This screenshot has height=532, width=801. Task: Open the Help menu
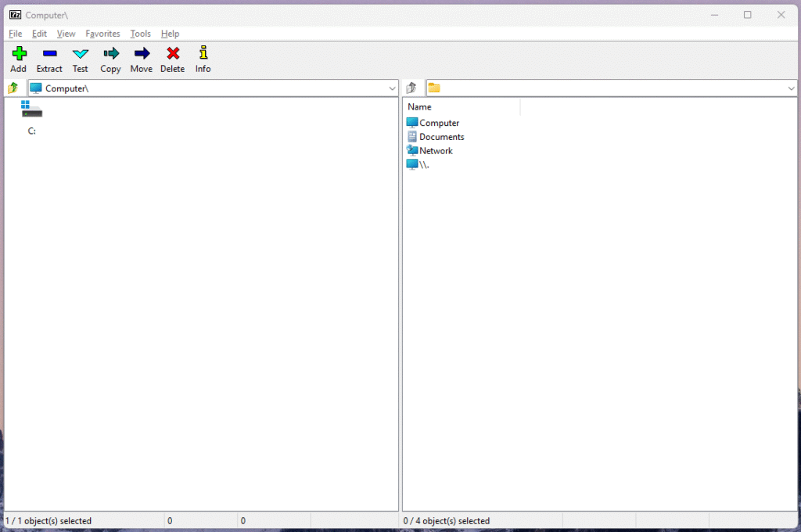pyautogui.click(x=169, y=34)
